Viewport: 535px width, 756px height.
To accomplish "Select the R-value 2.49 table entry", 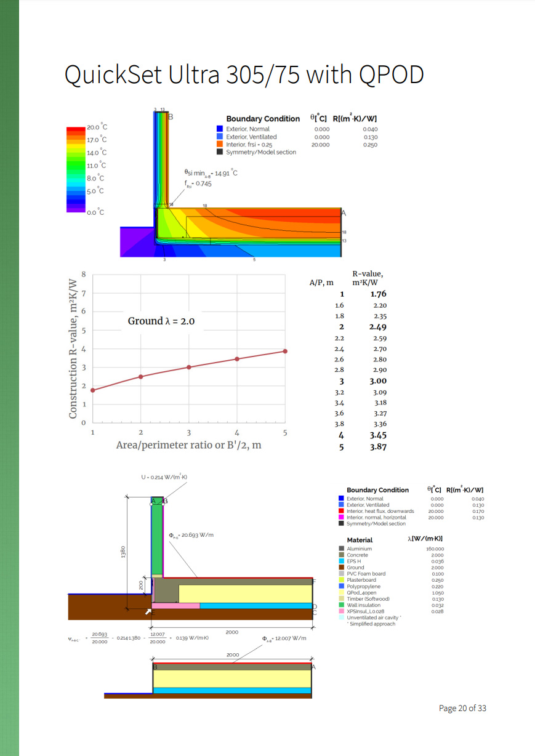I will coord(378,327).
